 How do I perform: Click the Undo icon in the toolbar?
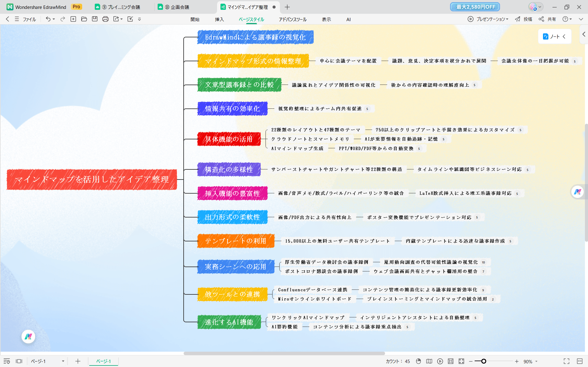tap(48, 19)
